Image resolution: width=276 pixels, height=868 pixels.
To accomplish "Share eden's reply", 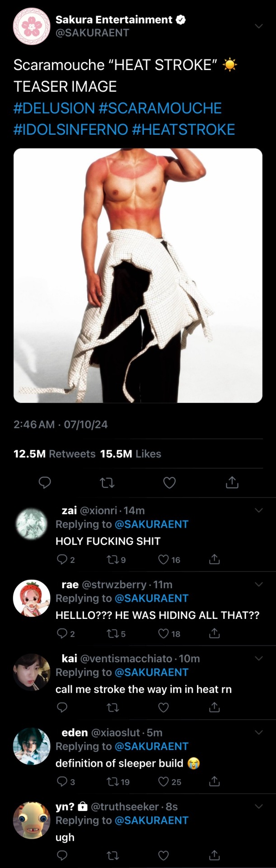I will click(x=215, y=781).
